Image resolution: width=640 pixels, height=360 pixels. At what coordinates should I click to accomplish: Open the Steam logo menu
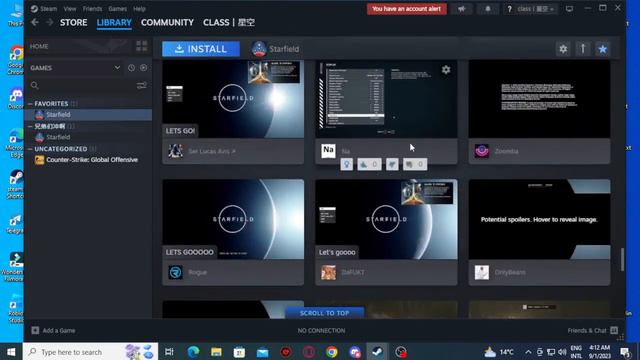(44, 9)
